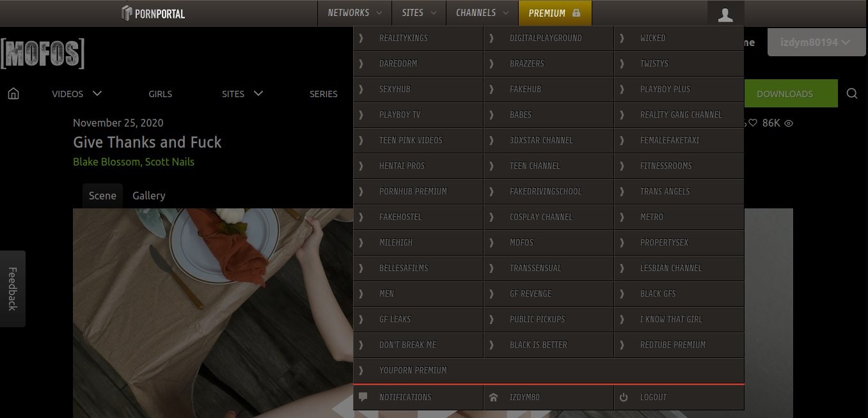The image size is (868, 418).
Task: Switch to the Gallery tab
Action: [149, 196]
